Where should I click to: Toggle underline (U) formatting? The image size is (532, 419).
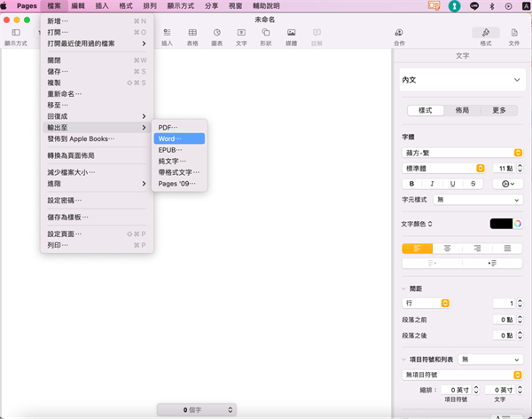click(x=453, y=184)
